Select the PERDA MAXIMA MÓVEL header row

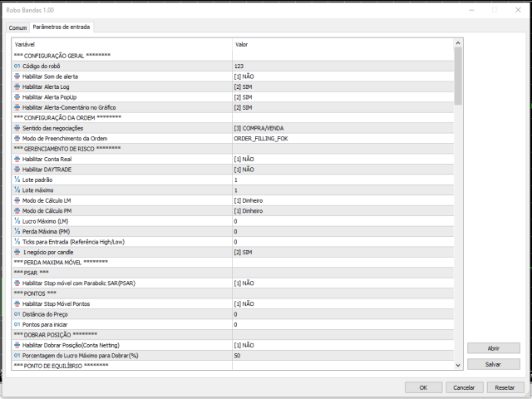[233, 263]
